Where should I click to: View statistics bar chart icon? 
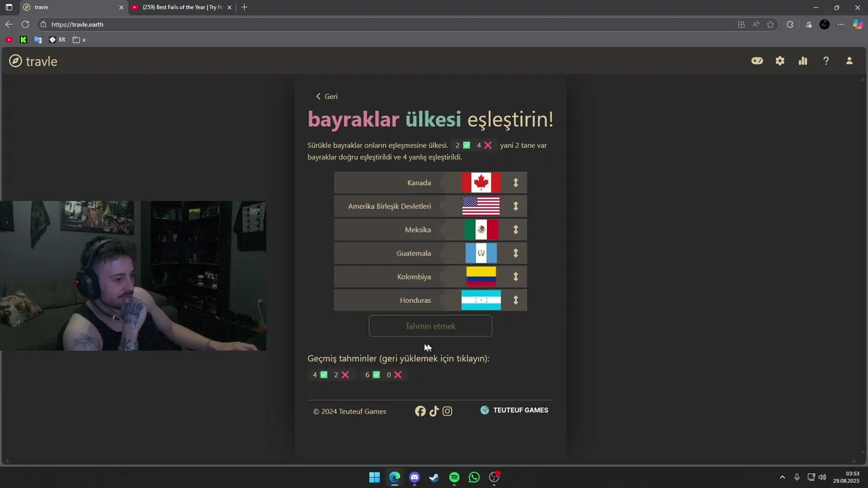point(803,61)
